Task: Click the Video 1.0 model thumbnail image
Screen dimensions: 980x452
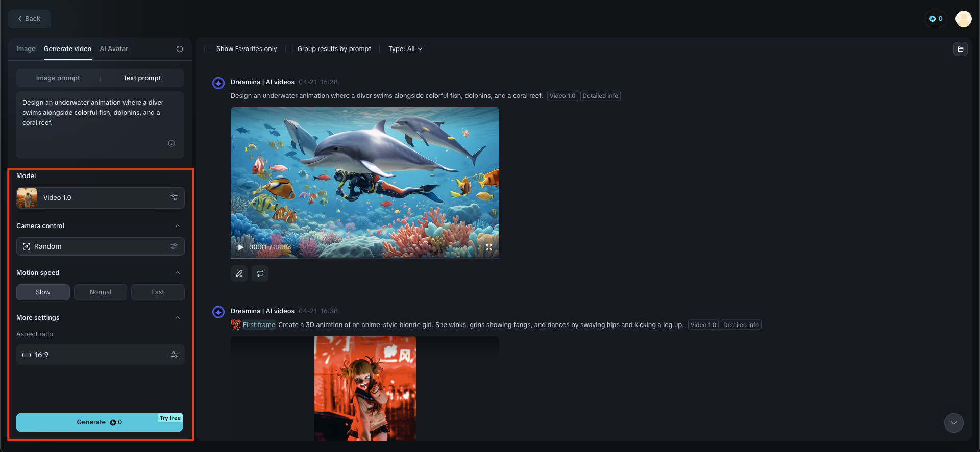Action: coord(27,198)
